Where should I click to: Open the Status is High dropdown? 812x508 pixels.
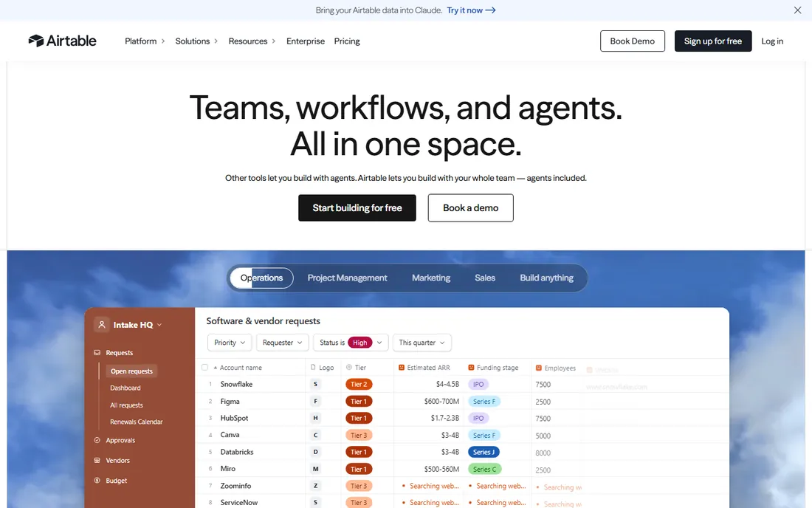point(351,343)
